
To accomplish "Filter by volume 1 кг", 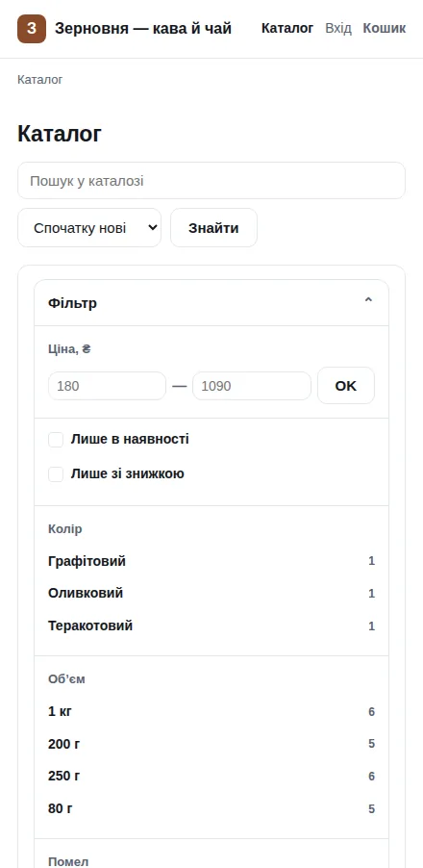I will coord(211,711).
